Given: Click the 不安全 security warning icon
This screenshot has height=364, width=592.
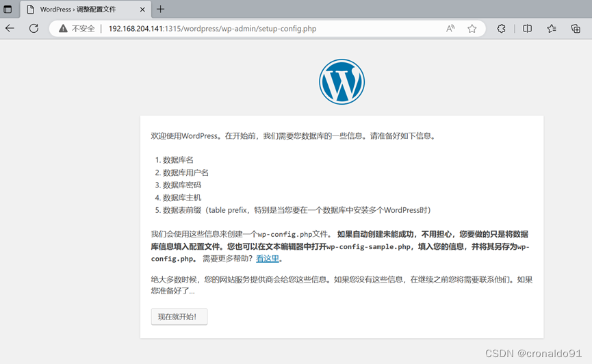Looking at the screenshot, I should [63, 28].
